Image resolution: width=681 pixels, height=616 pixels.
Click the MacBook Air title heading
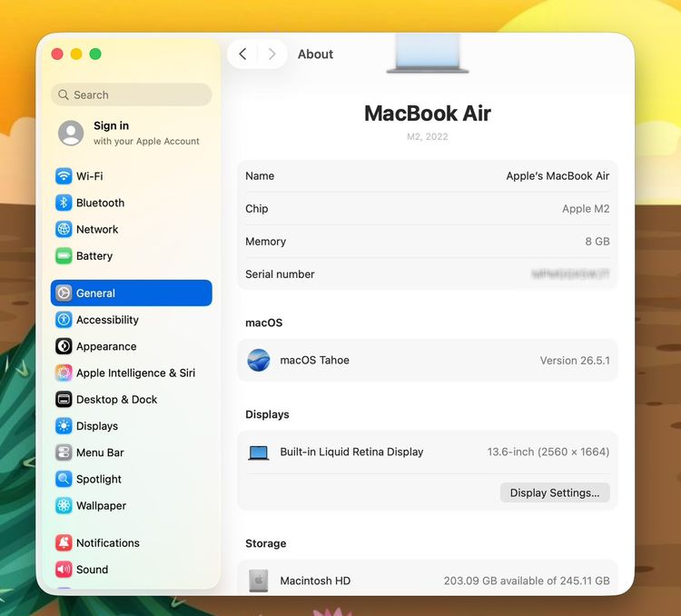[428, 113]
